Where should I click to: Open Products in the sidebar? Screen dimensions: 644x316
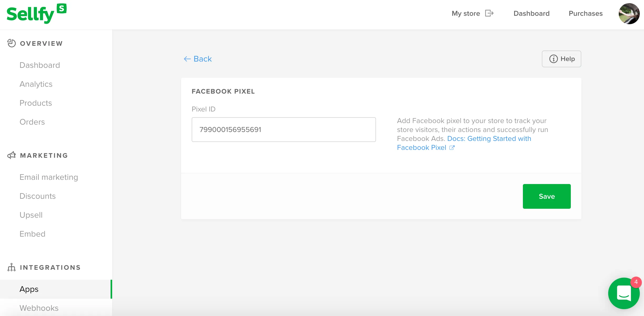(36, 103)
